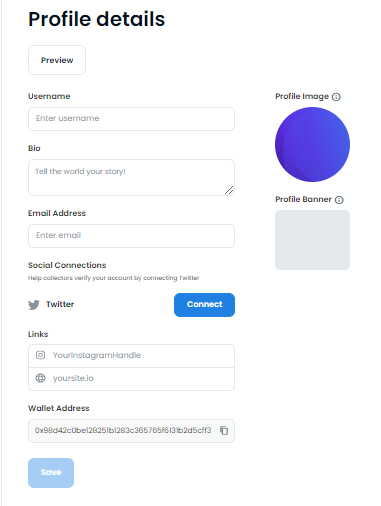The image size is (381, 506).
Task: Click the yoursite.io link field
Action: [x=131, y=379]
